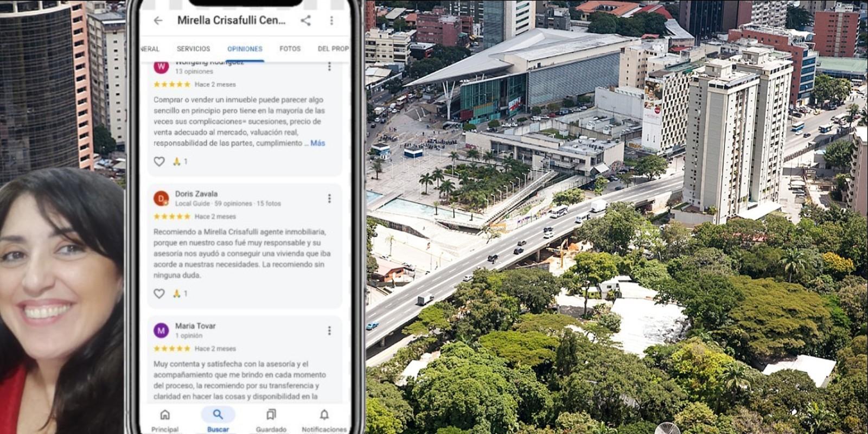Image resolution: width=868 pixels, height=434 pixels.
Task: Click '1 opinión' under Maria Tovar
Action: [x=188, y=336]
